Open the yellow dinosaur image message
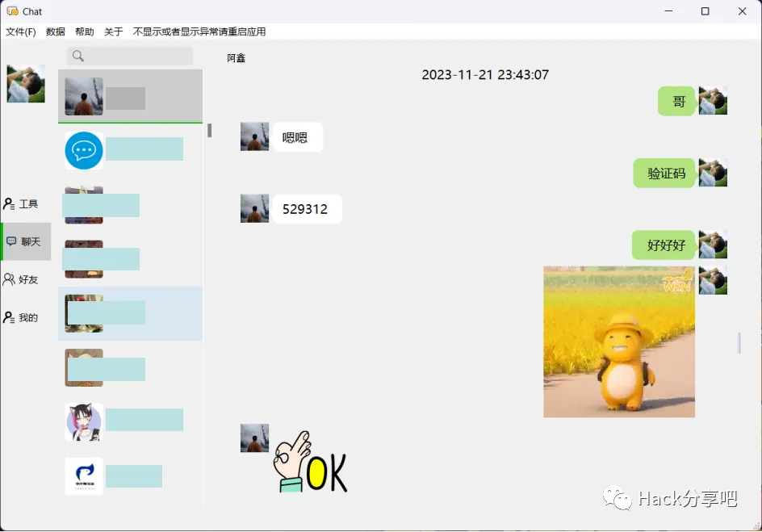Image resolution: width=762 pixels, height=532 pixels. tap(619, 341)
